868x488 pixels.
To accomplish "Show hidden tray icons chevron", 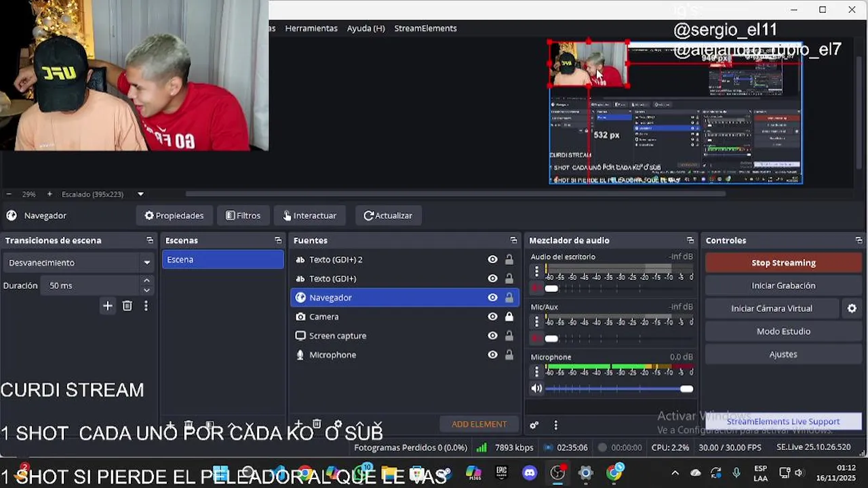I will click(675, 473).
